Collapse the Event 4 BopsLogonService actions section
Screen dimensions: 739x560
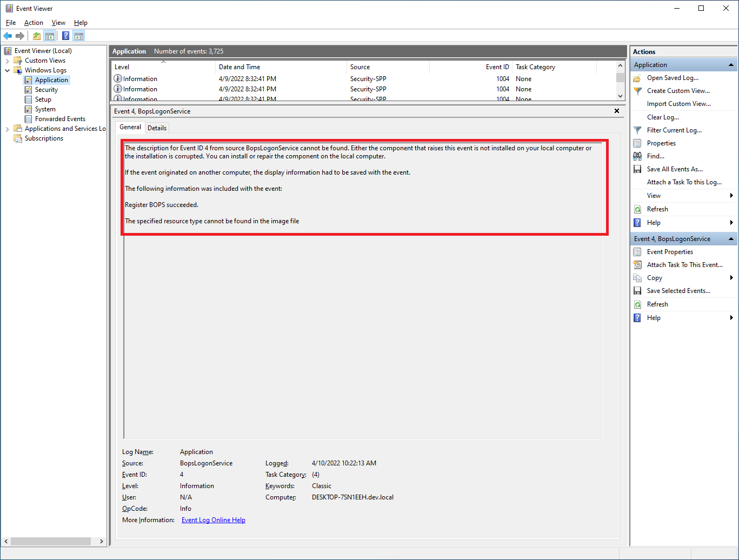(731, 238)
